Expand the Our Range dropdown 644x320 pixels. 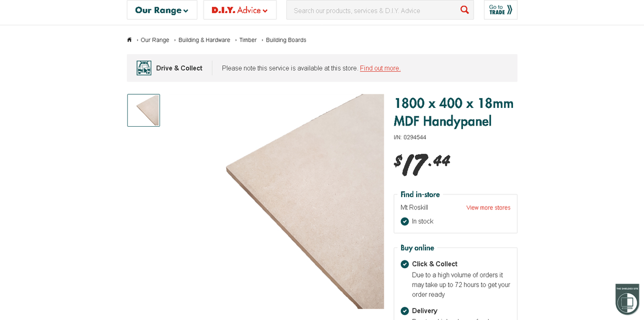(162, 10)
